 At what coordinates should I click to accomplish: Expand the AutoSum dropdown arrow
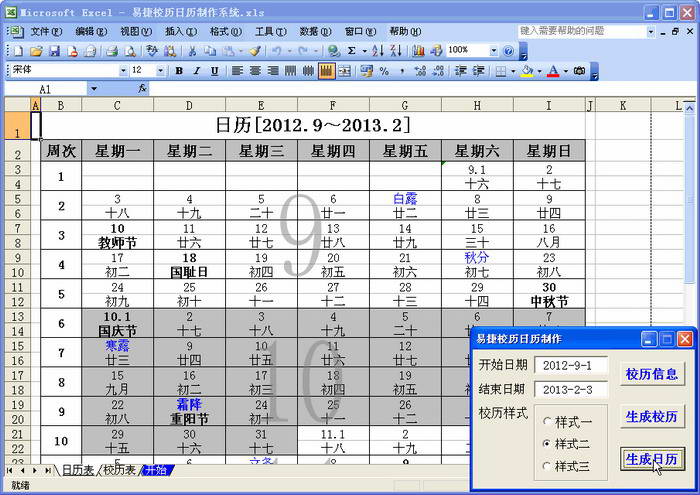click(364, 51)
